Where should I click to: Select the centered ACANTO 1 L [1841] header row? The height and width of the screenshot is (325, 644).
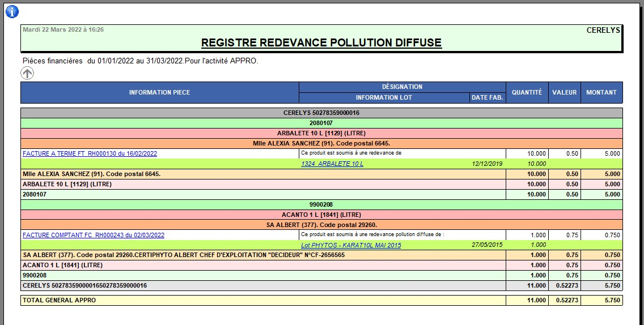[x=321, y=215]
